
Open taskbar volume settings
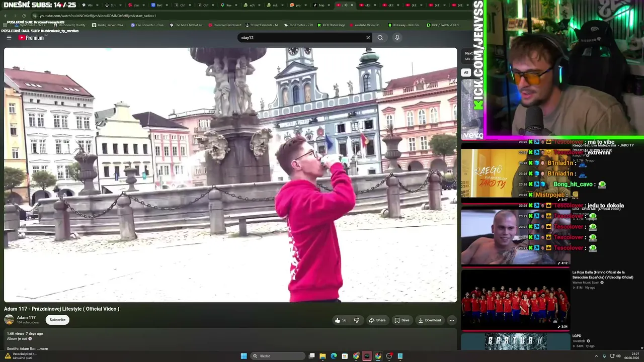pos(618,356)
